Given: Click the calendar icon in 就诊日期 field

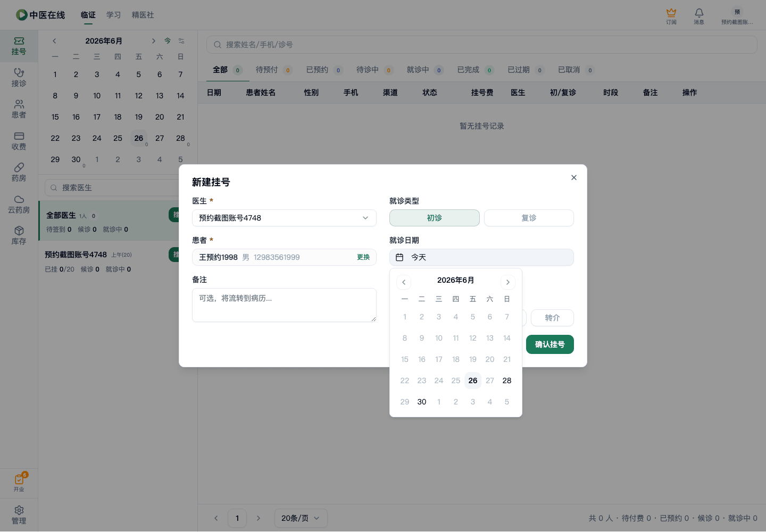Looking at the screenshot, I should tap(399, 257).
